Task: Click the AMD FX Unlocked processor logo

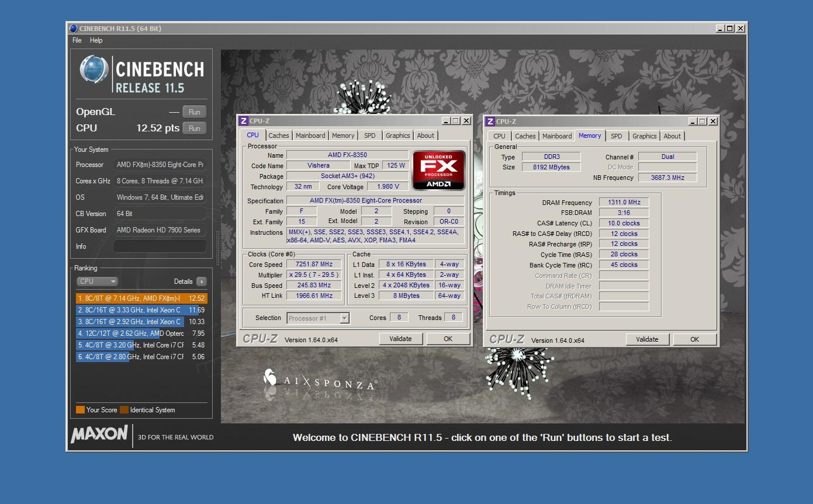Action: coord(439,170)
